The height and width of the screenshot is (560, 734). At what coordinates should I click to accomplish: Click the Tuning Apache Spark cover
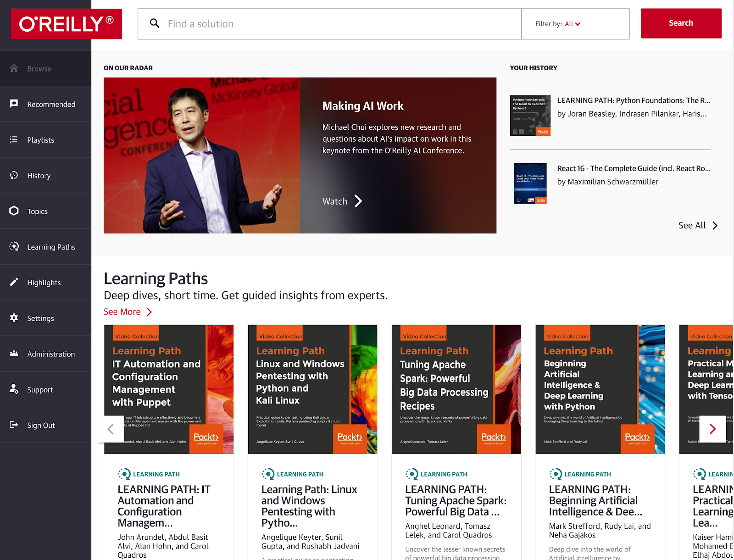[x=456, y=389]
